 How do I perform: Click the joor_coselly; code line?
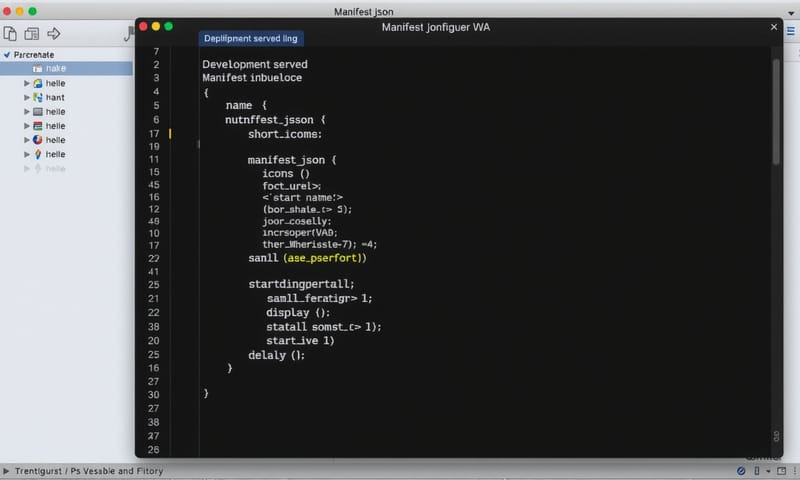(297, 221)
